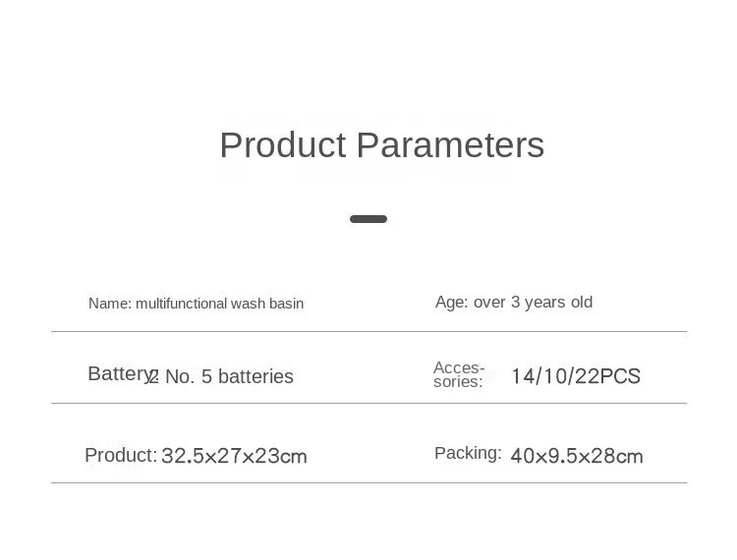The height and width of the screenshot is (560, 737).
Task: Click the divider line below the Product row
Action: pos(368,482)
